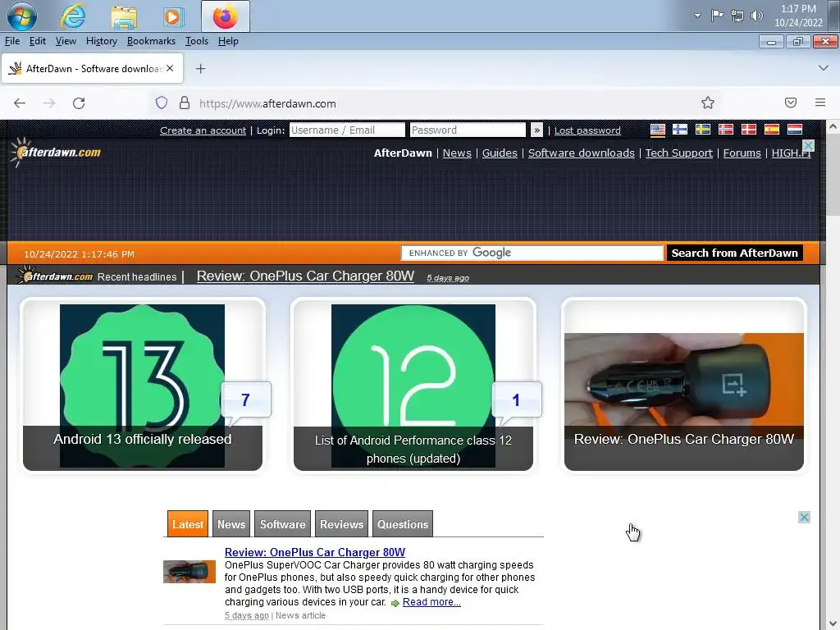840x630 pixels.
Task: Save page to Pocket icon
Action: point(791,103)
